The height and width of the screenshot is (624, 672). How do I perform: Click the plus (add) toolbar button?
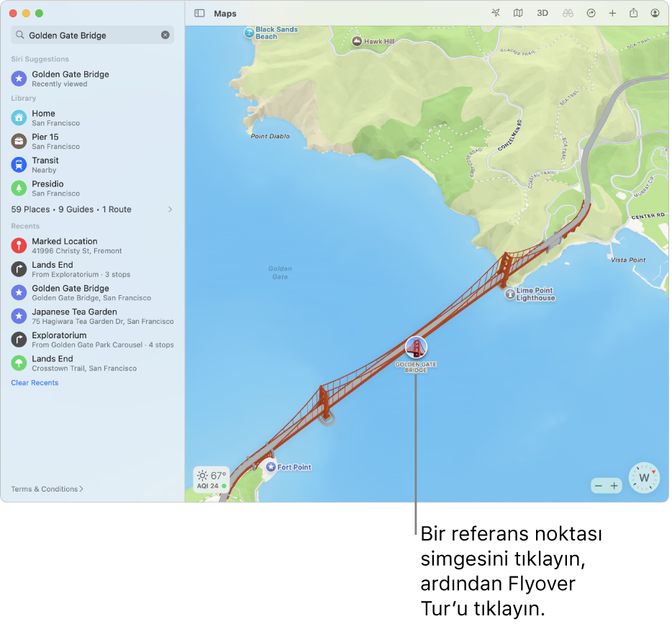tap(612, 13)
